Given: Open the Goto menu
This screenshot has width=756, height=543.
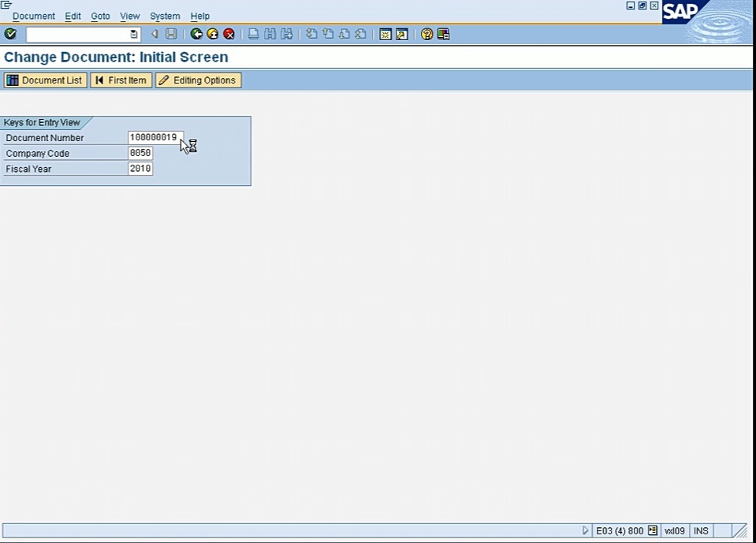Looking at the screenshot, I should point(100,16).
